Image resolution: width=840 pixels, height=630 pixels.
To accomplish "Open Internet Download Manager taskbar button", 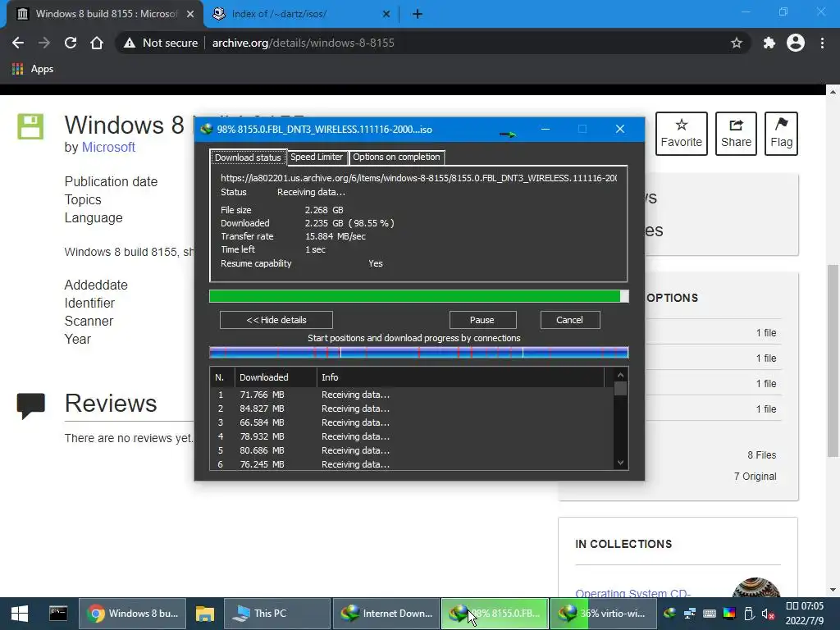I will (x=387, y=614).
